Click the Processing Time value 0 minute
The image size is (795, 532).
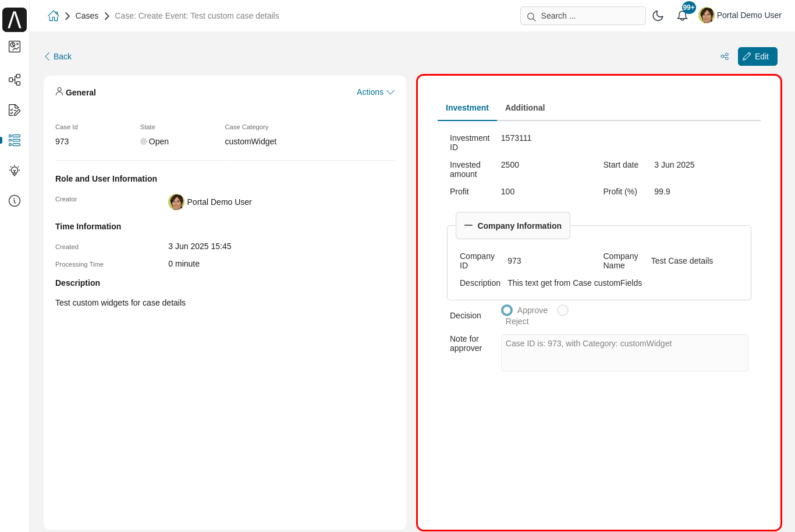(x=184, y=264)
